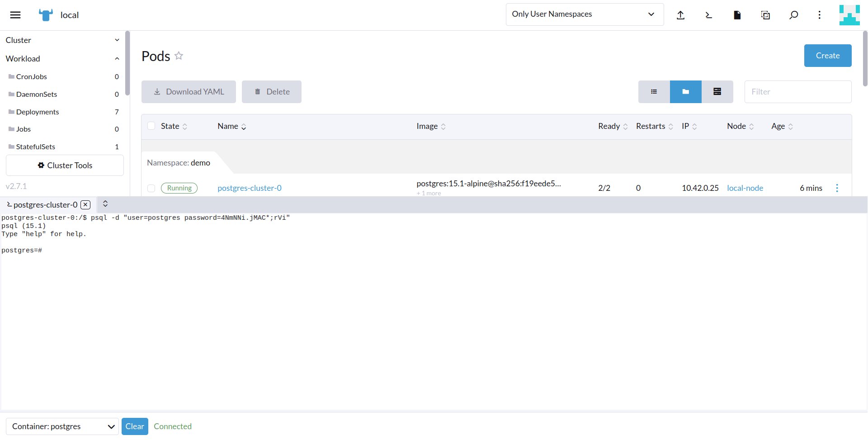Open the postgres-cluster-0 pod link
The height and width of the screenshot is (440, 868).
(x=249, y=188)
